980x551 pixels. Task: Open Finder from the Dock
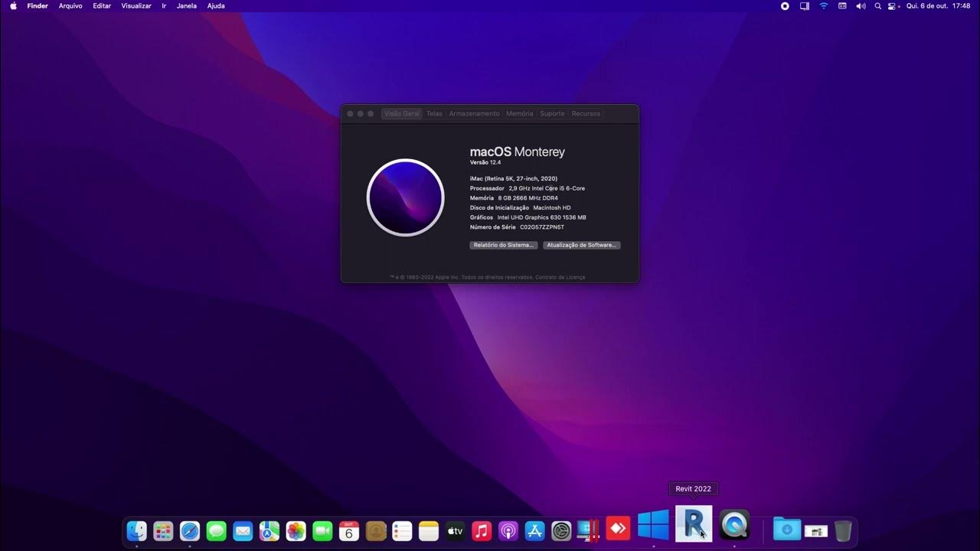(136, 530)
